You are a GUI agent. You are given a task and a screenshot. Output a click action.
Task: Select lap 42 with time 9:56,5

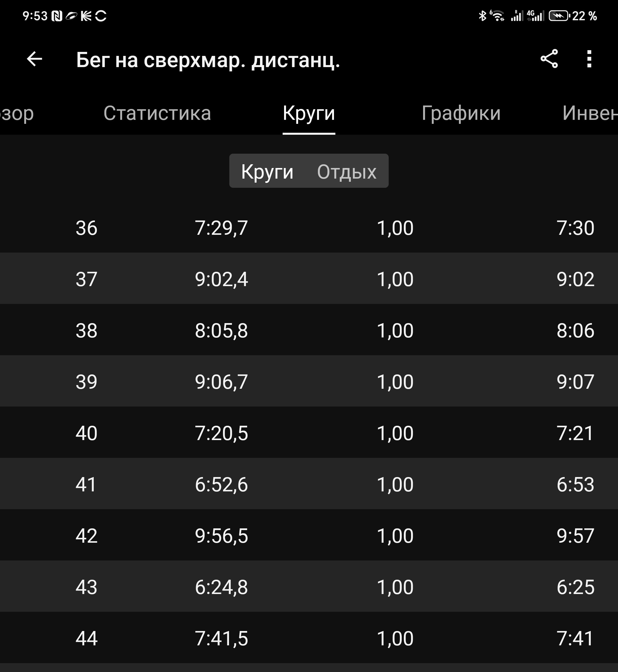coord(309,536)
